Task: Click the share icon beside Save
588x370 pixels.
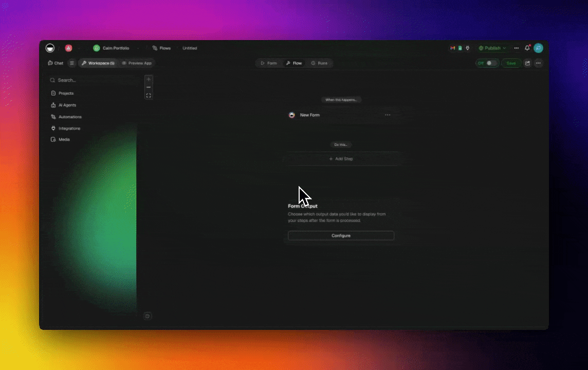Action: pos(527,63)
